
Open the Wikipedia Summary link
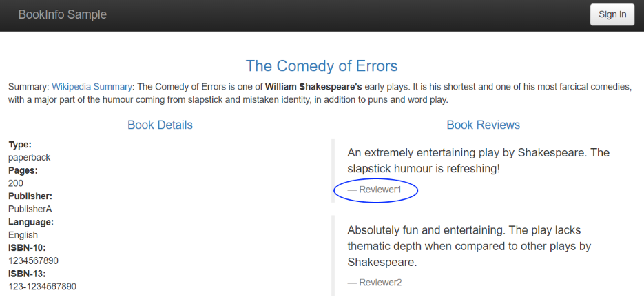tap(92, 87)
